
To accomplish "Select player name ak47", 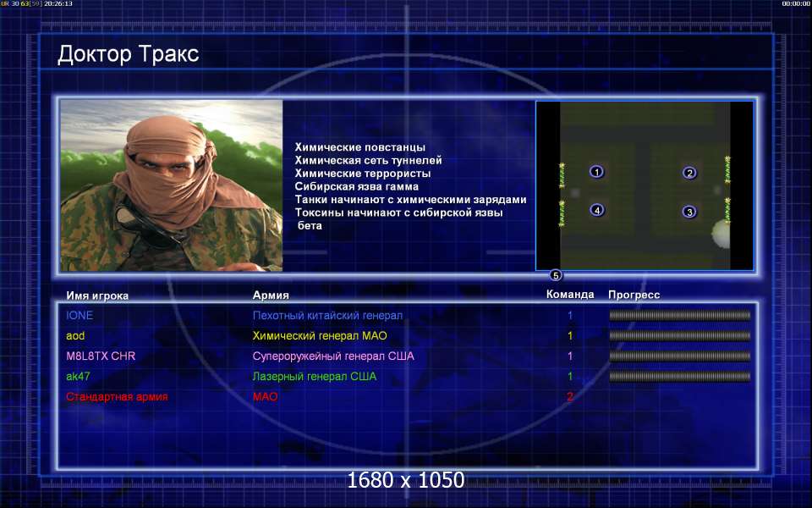I will pyautogui.click(x=78, y=376).
